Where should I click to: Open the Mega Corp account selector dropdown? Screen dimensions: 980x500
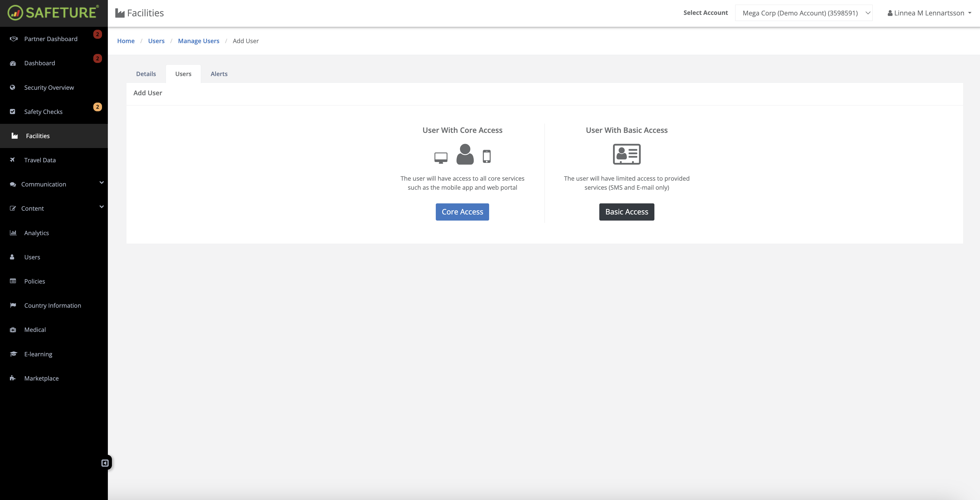click(804, 13)
